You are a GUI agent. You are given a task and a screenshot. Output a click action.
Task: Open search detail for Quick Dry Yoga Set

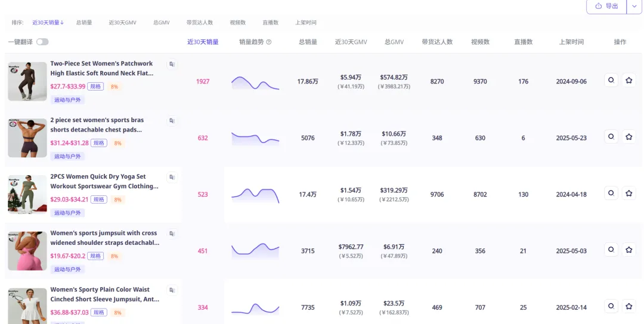click(x=611, y=193)
